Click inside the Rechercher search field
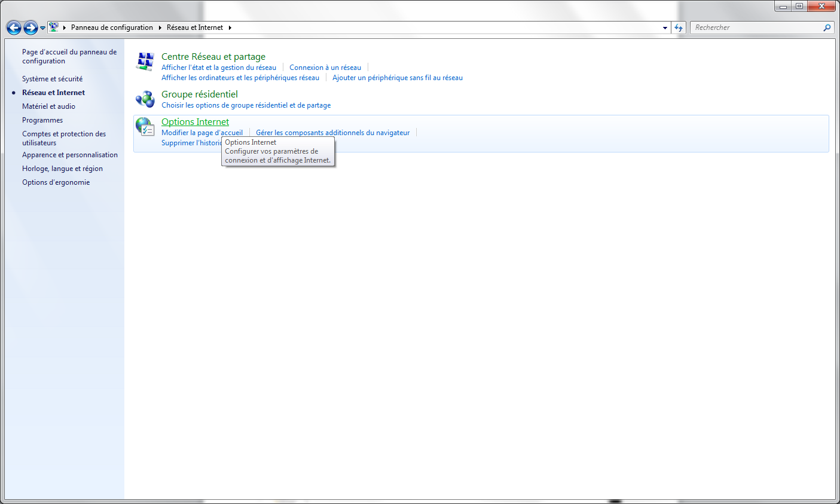 [756, 28]
